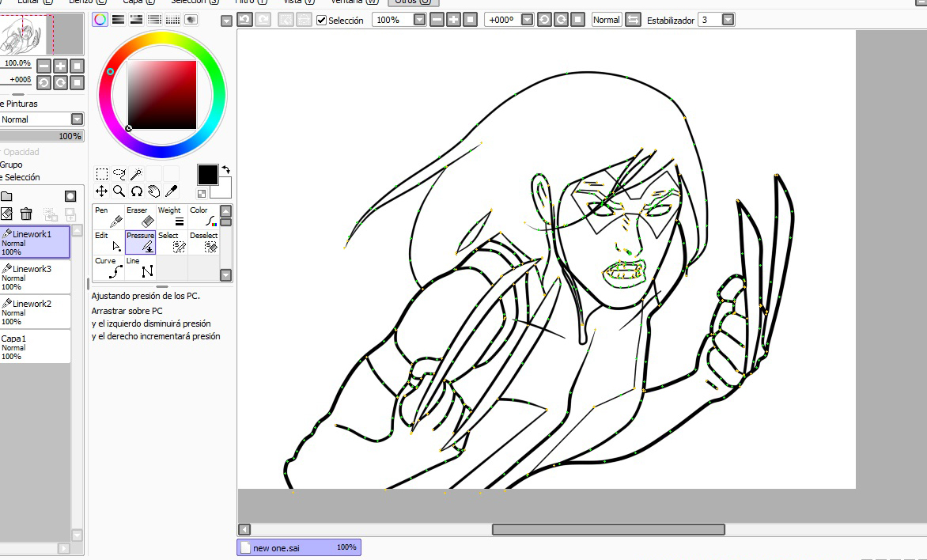Toggle the scratchpad panel
The width and height of the screenshot is (927, 560).
(x=191, y=20)
